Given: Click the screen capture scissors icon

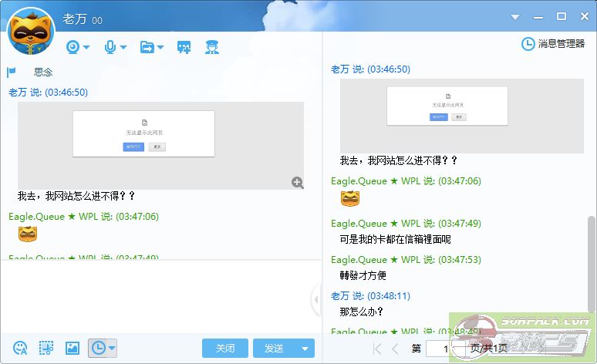Looking at the screenshot, I should coord(46,348).
